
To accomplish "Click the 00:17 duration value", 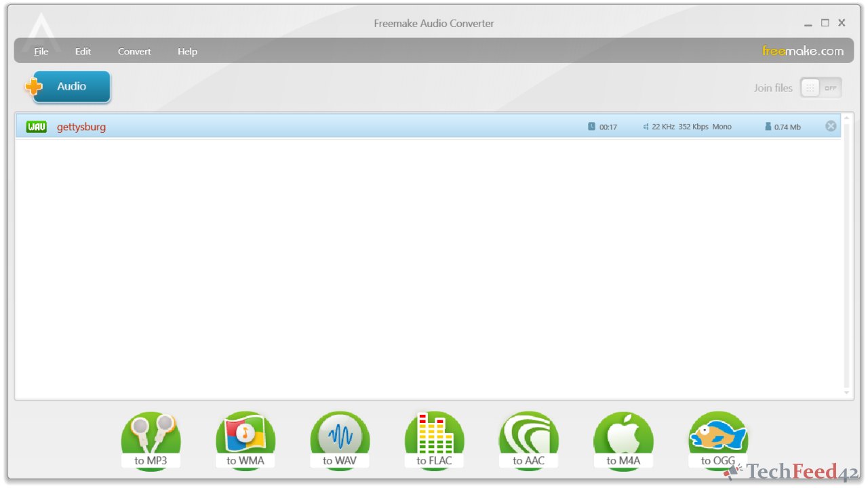I will [608, 127].
